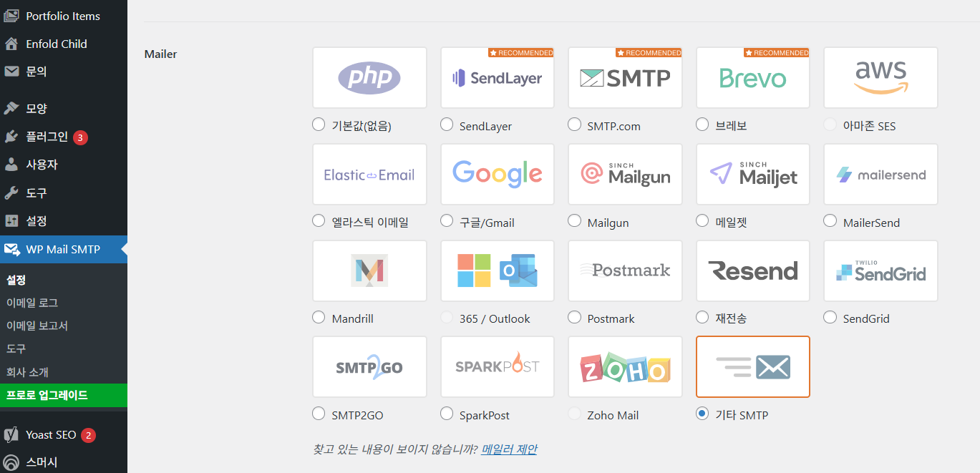This screenshot has width=980, height=473.
Task: Choose the SendLayer logo card
Action: 498,78
